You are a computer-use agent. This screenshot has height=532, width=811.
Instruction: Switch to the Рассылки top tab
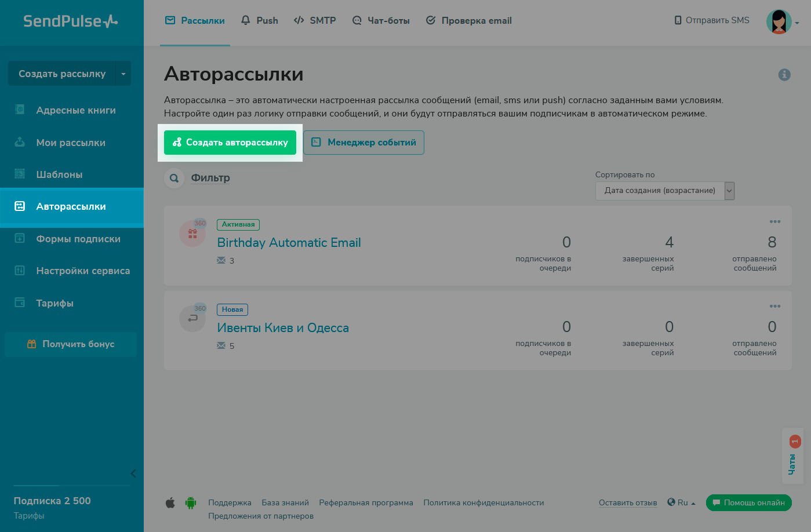click(195, 21)
